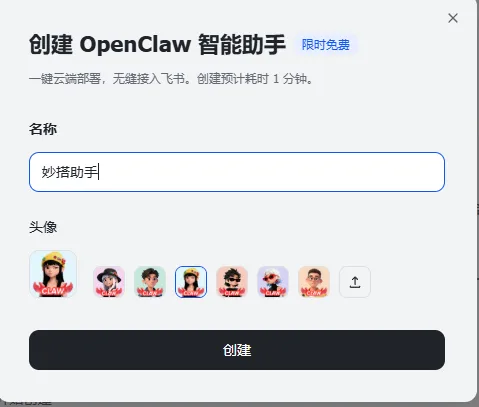
Task: Focus the 名称 text field containing 妙搭助手
Action: (237, 172)
